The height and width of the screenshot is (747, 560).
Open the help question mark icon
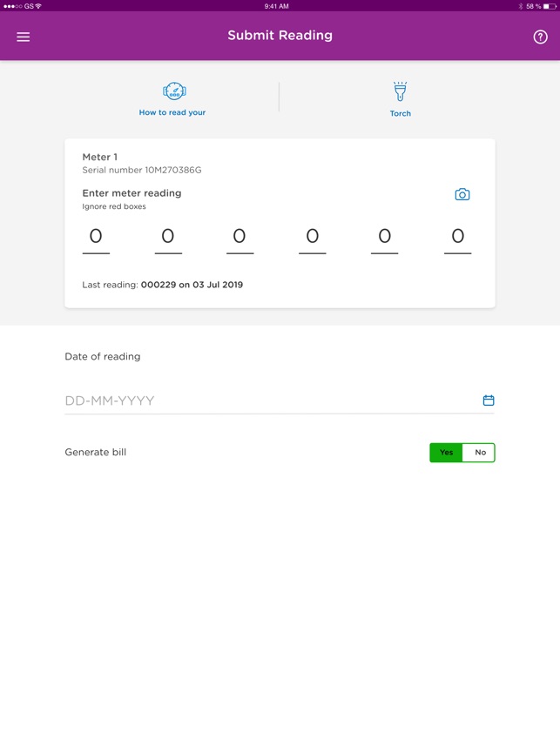click(540, 37)
